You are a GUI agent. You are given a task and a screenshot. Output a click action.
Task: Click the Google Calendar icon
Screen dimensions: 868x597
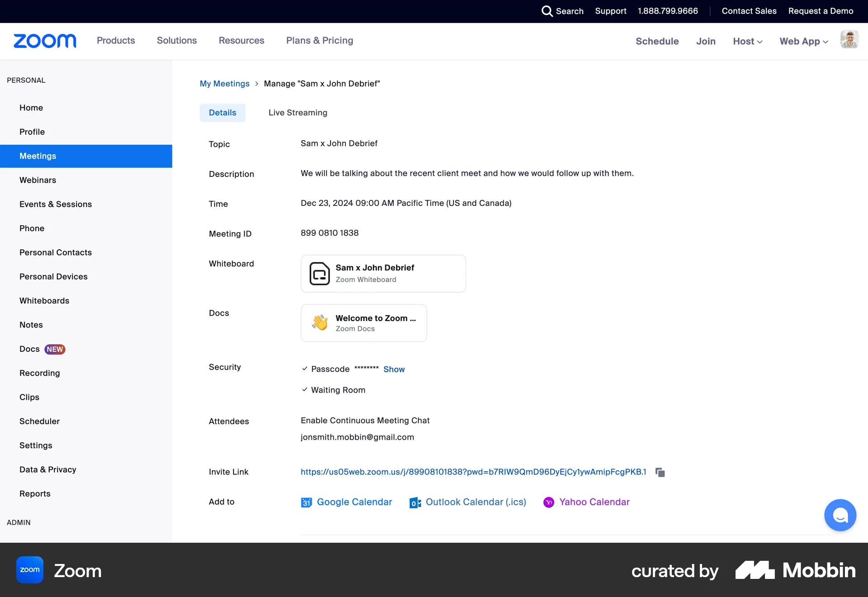306,502
